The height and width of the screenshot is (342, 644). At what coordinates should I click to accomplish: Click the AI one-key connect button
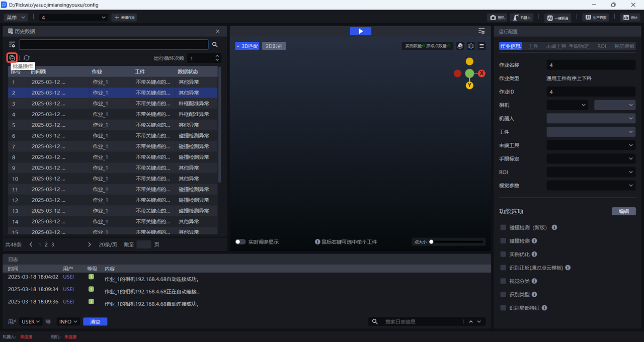pyautogui.click(x=557, y=18)
